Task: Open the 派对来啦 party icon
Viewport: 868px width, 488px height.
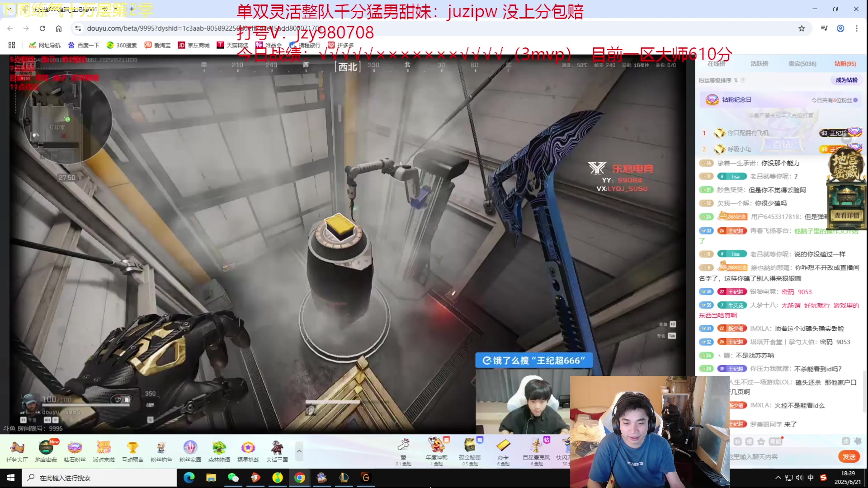Action: [104, 450]
